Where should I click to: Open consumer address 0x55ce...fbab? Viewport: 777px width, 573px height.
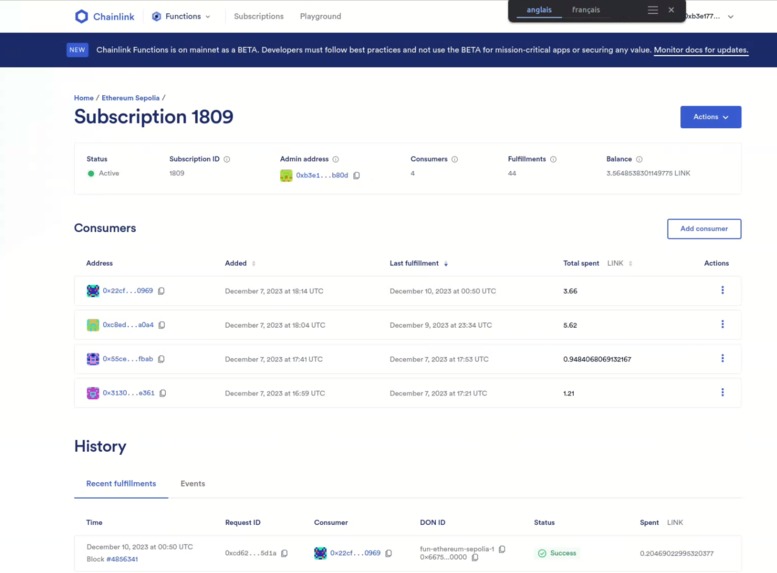coord(128,358)
